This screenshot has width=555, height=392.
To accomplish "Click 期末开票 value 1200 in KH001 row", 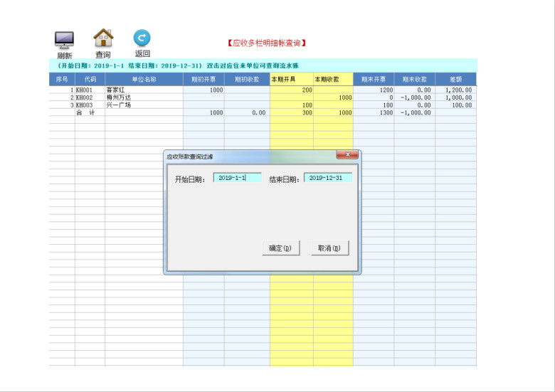I will [386, 90].
